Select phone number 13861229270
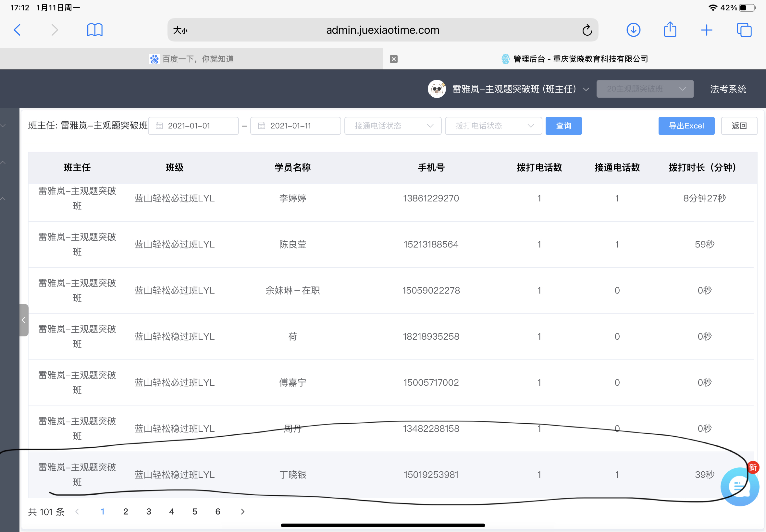The image size is (766, 532). click(431, 198)
